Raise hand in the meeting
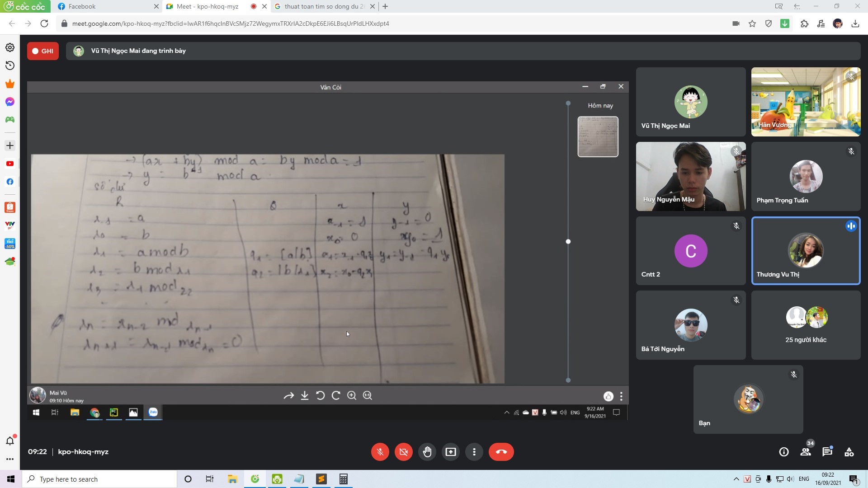This screenshot has width=868, height=488. coord(427,452)
